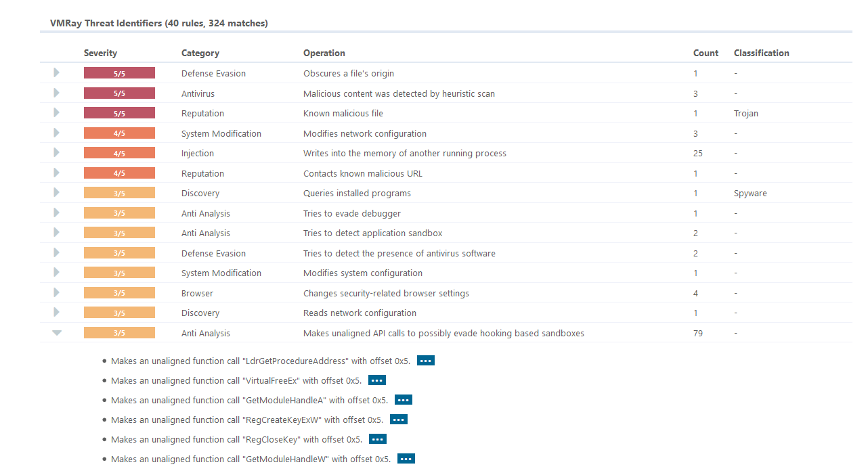Image resolution: width=868 pixels, height=473 pixels.
Task: Expand the Queries installed programs row
Action: pos(56,192)
